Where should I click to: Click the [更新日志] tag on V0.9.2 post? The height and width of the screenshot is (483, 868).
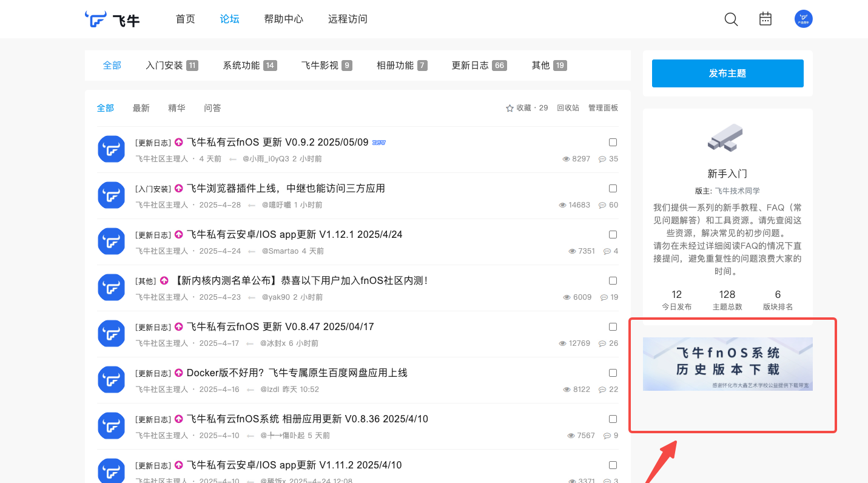coord(153,143)
